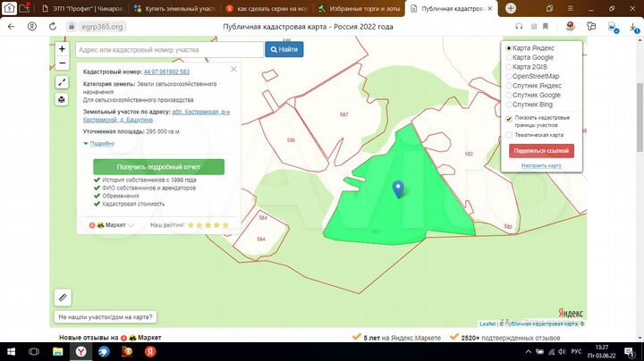The image size is (644, 361).
Task: Open the Маркет dropdown
Action: 112,225
